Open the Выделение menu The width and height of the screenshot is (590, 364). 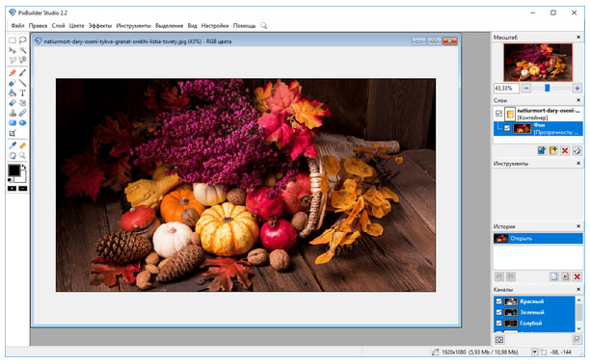click(x=170, y=26)
